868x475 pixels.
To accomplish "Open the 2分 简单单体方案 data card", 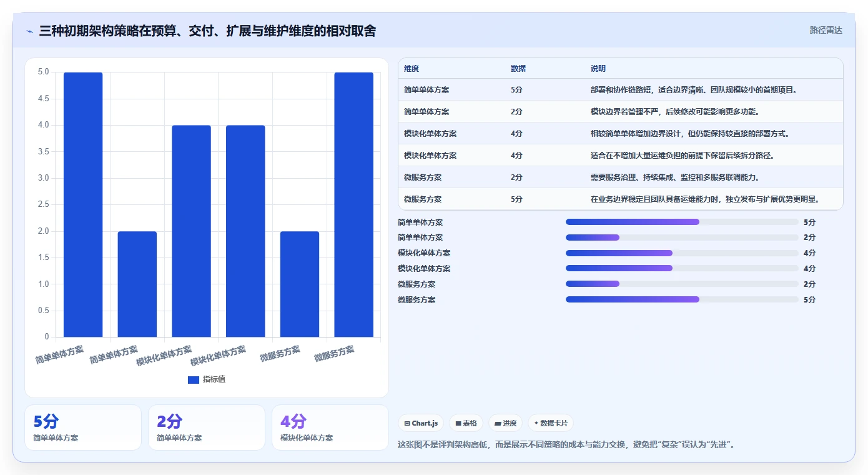I will (207, 427).
